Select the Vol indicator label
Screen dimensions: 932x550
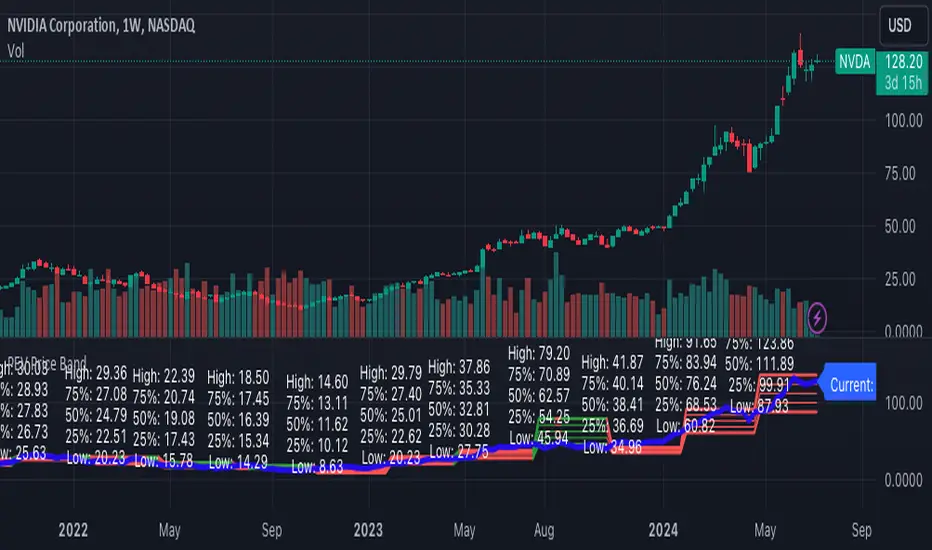point(16,51)
